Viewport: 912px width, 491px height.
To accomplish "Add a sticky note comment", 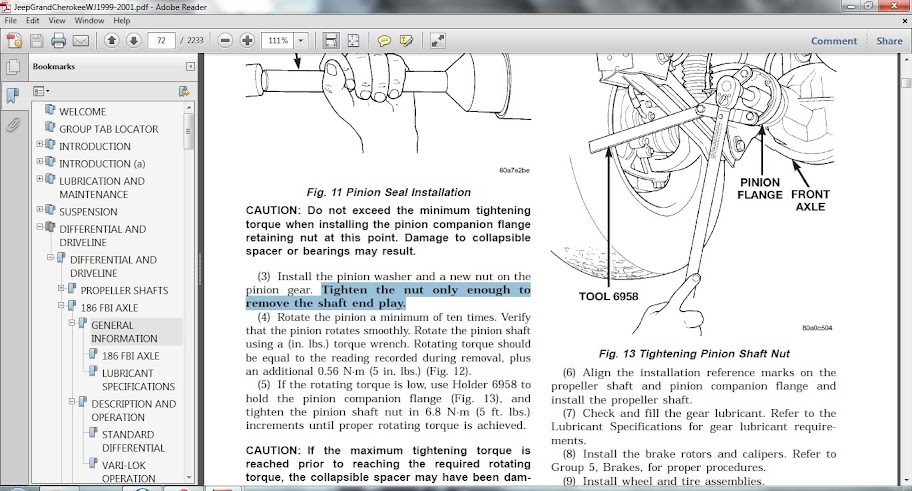I will 384,41.
